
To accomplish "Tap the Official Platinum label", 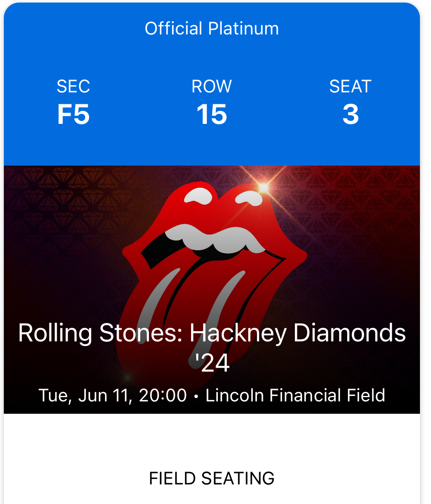I will pyautogui.click(x=212, y=29).
